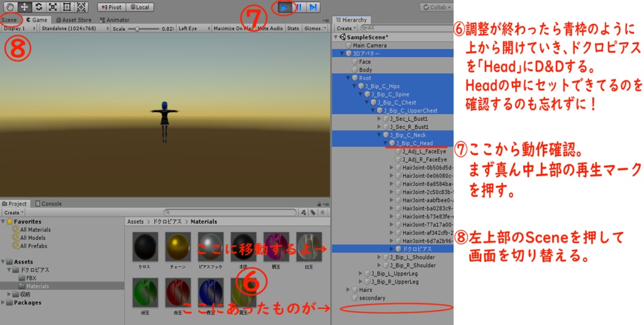Image resolution: width=644 pixels, height=325 pixels.
Task: Open the Animator tab
Action: (x=114, y=20)
